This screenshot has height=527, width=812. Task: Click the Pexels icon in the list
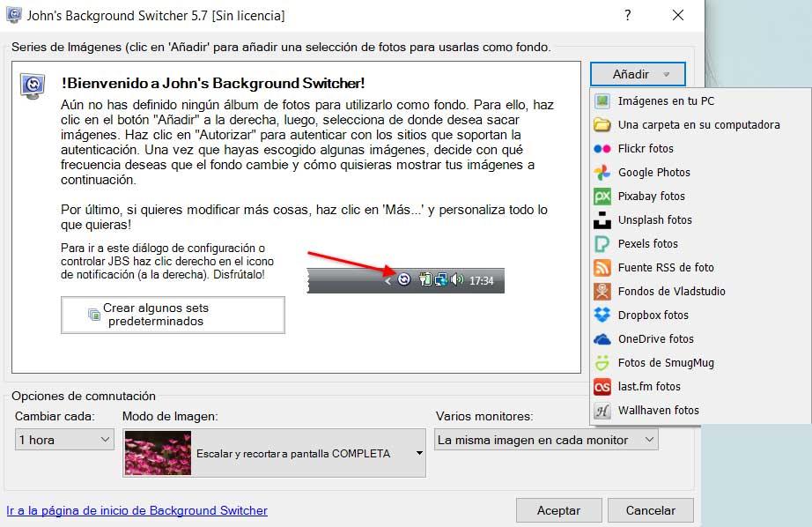point(602,244)
